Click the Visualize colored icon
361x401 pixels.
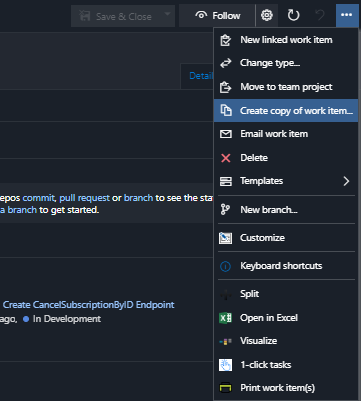226,341
